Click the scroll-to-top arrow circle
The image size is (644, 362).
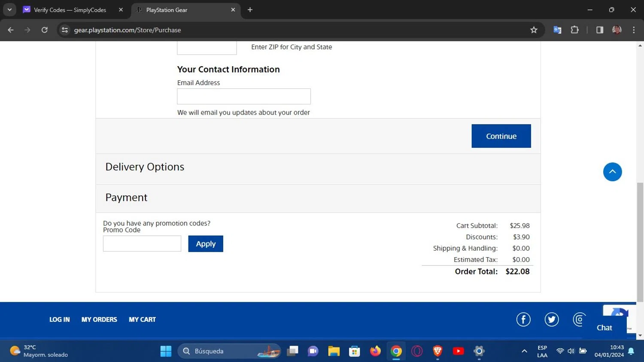[613, 172]
